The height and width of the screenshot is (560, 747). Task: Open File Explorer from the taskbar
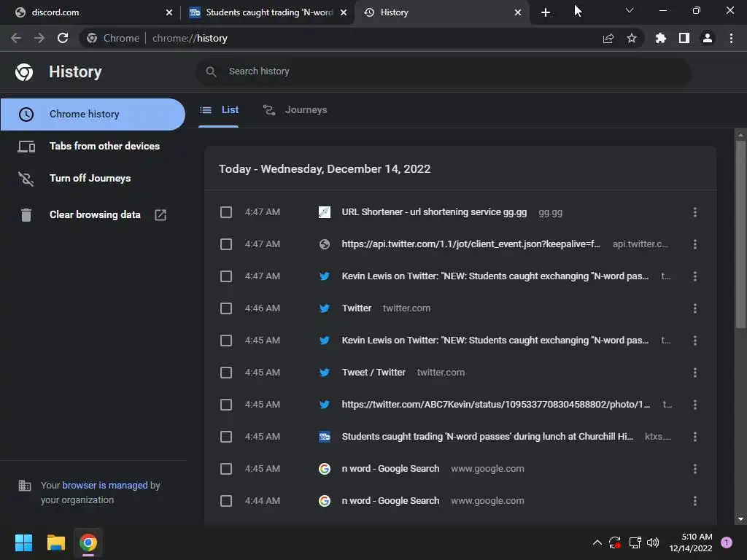[x=55, y=542]
